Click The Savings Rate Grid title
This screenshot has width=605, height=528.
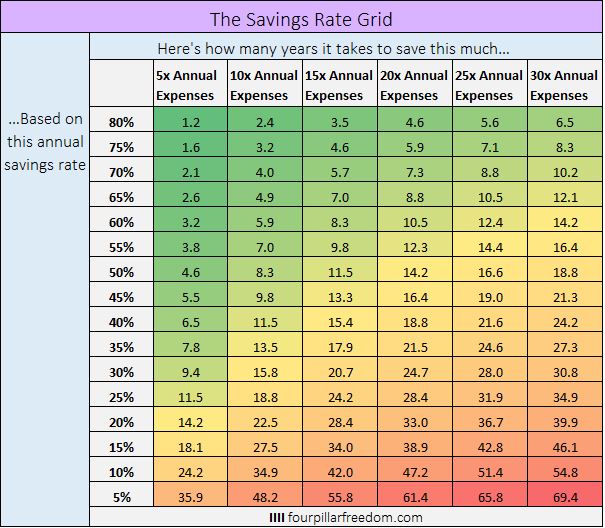(301, 19)
